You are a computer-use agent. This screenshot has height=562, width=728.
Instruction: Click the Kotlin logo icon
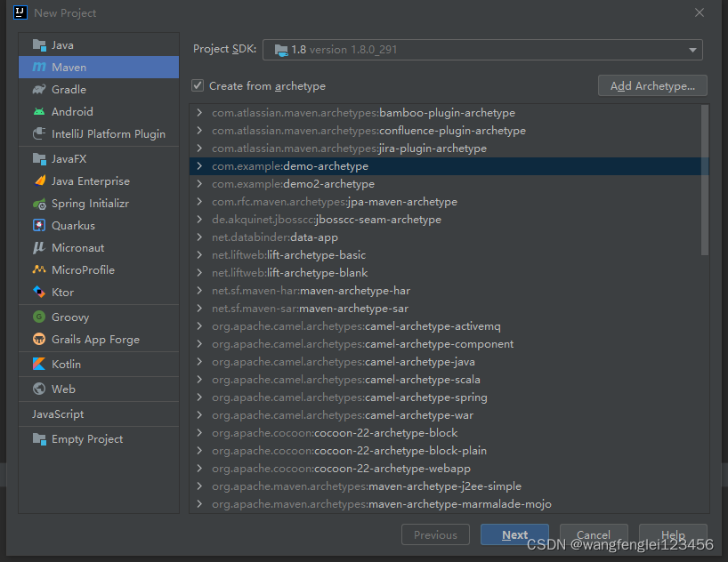tap(39, 364)
